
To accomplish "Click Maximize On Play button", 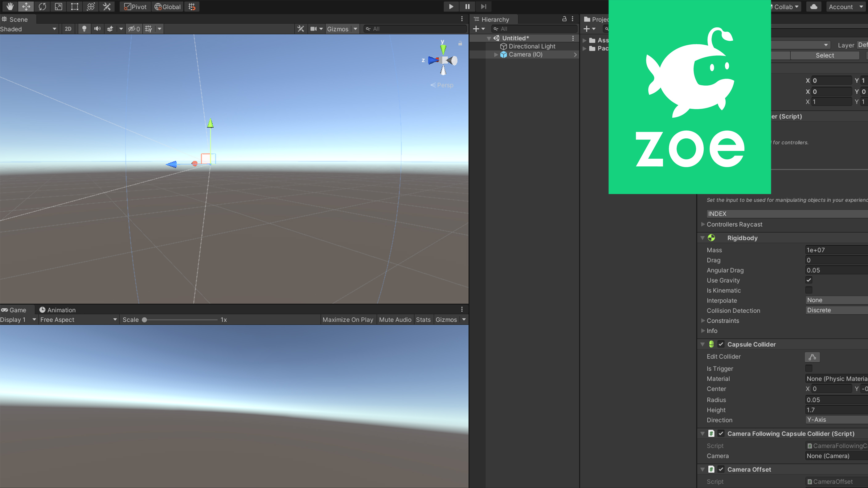I will (347, 319).
